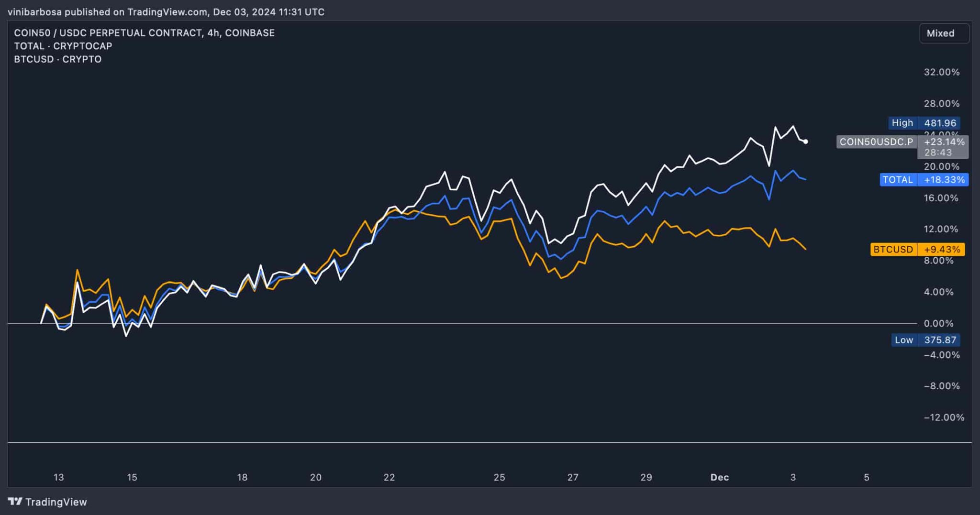
Task: Select the COIN50 / USDC Perpetual Contract legend
Action: point(144,33)
